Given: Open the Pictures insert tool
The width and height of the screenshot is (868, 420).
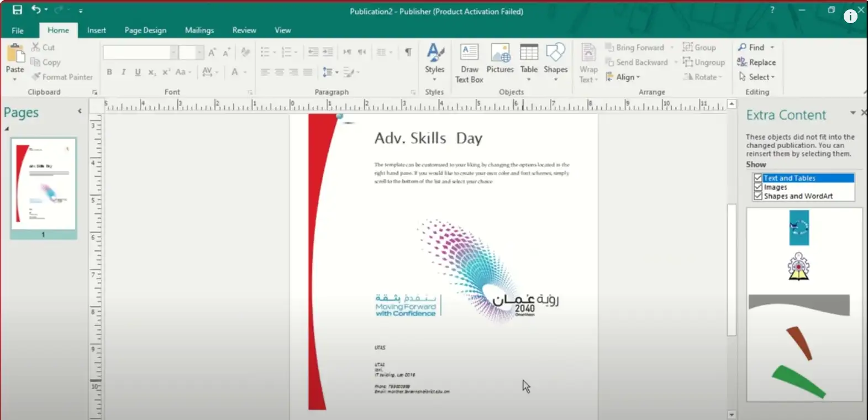Looking at the screenshot, I should [x=500, y=54].
